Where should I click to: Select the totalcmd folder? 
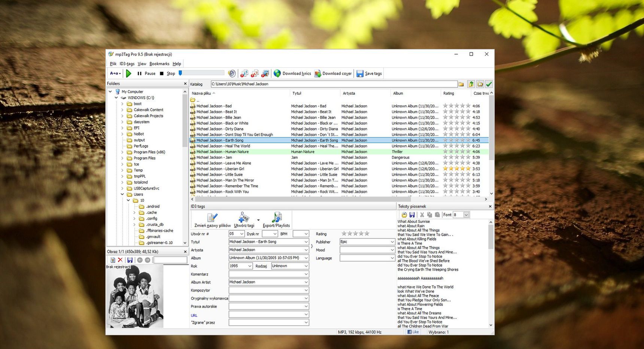point(141,182)
